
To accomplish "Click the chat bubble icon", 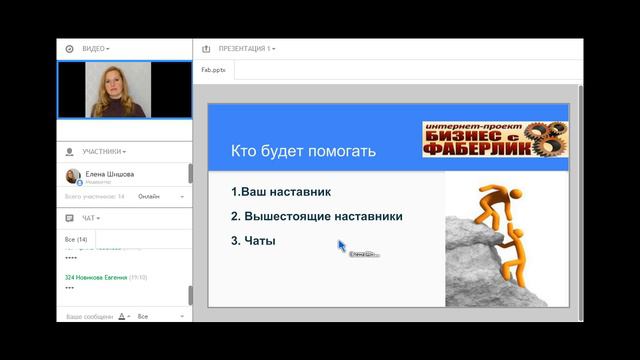I will click(69, 218).
